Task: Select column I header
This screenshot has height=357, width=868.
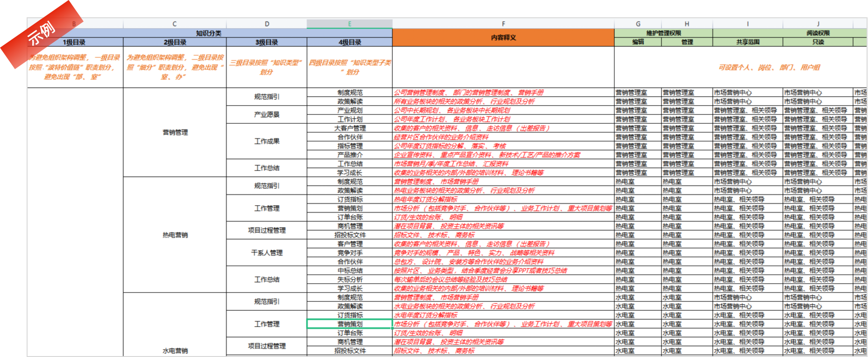Action: pyautogui.click(x=747, y=24)
